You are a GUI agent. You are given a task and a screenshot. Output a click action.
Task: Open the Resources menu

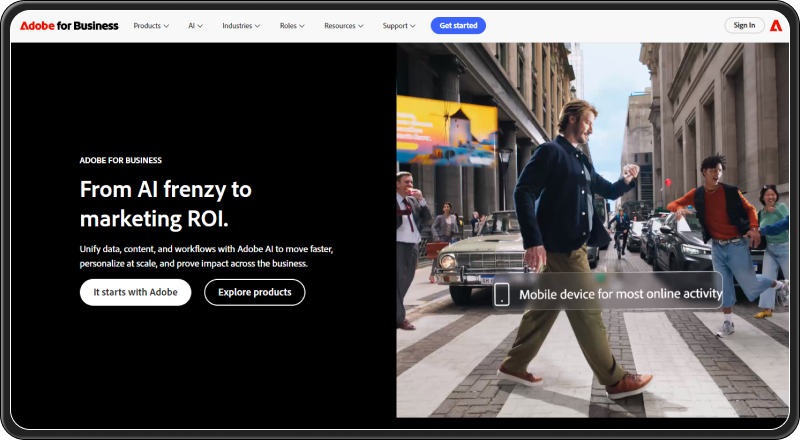coord(344,25)
